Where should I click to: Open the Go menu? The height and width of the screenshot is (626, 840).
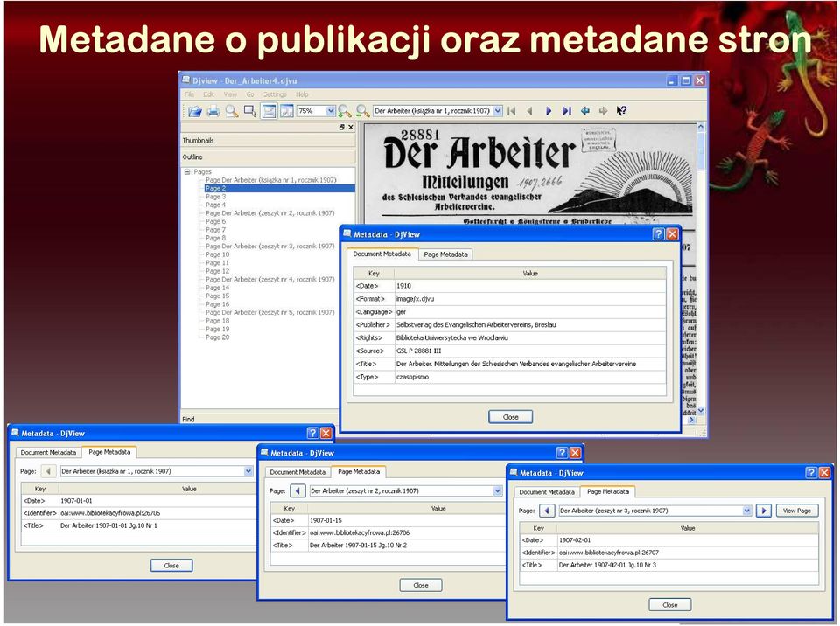point(250,94)
